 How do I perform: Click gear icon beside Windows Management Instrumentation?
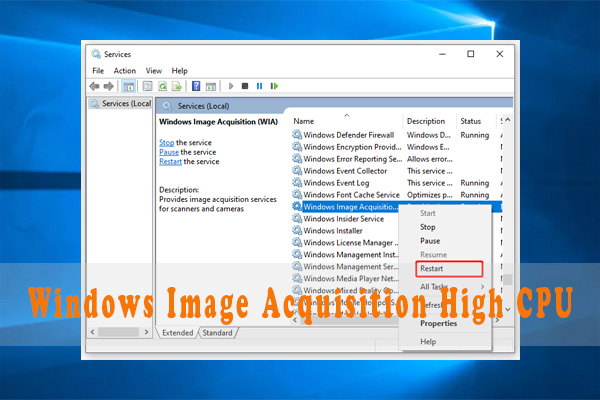coord(297,254)
